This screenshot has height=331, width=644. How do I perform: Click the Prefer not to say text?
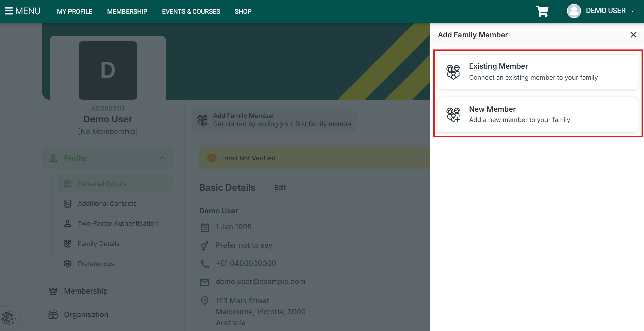244,245
